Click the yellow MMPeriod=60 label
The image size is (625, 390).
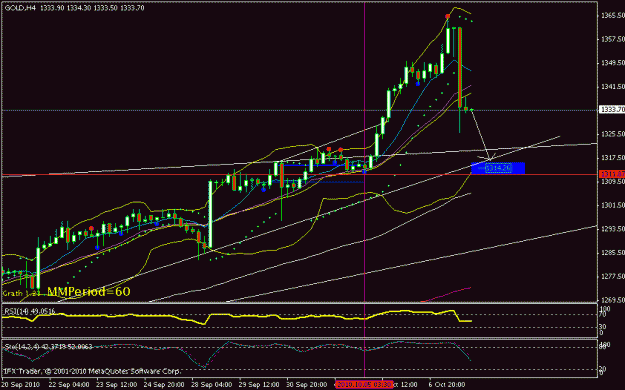89,292
